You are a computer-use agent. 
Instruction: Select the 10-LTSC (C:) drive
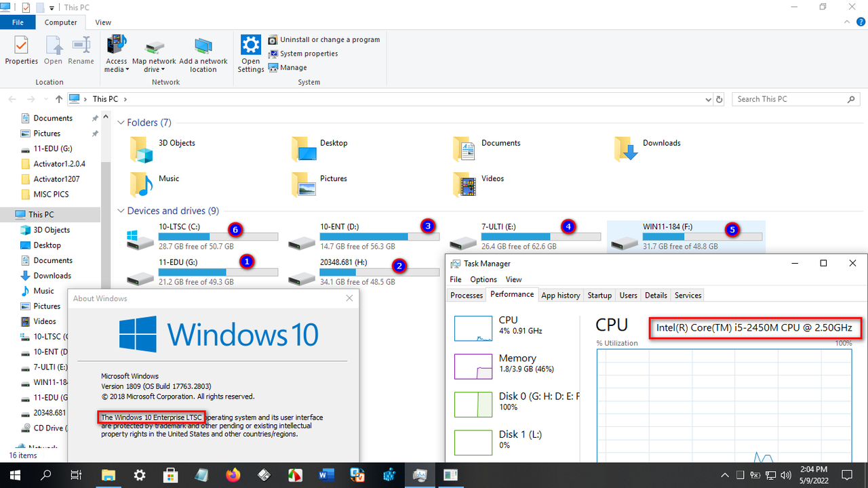pyautogui.click(x=202, y=237)
